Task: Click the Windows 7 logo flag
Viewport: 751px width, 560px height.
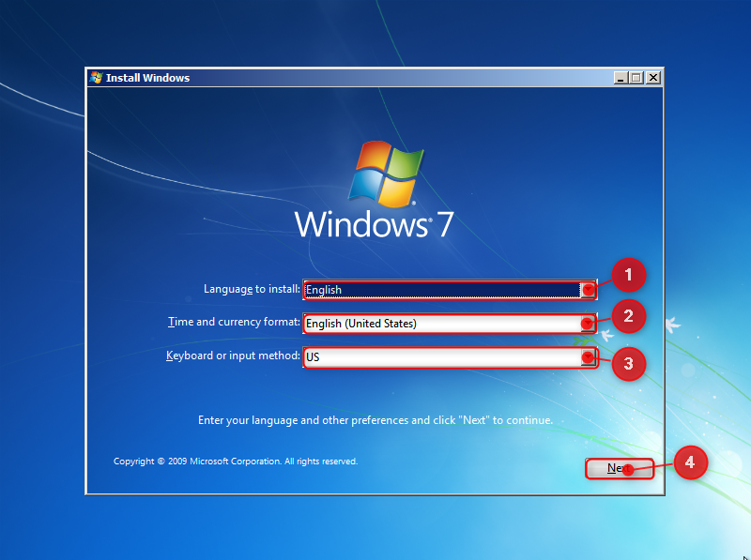Action: [x=386, y=174]
